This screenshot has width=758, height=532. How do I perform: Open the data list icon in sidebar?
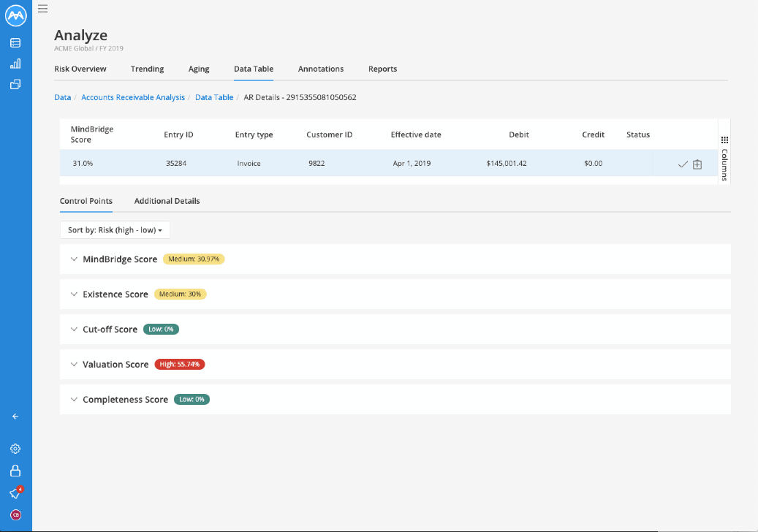pyautogui.click(x=15, y=43)
